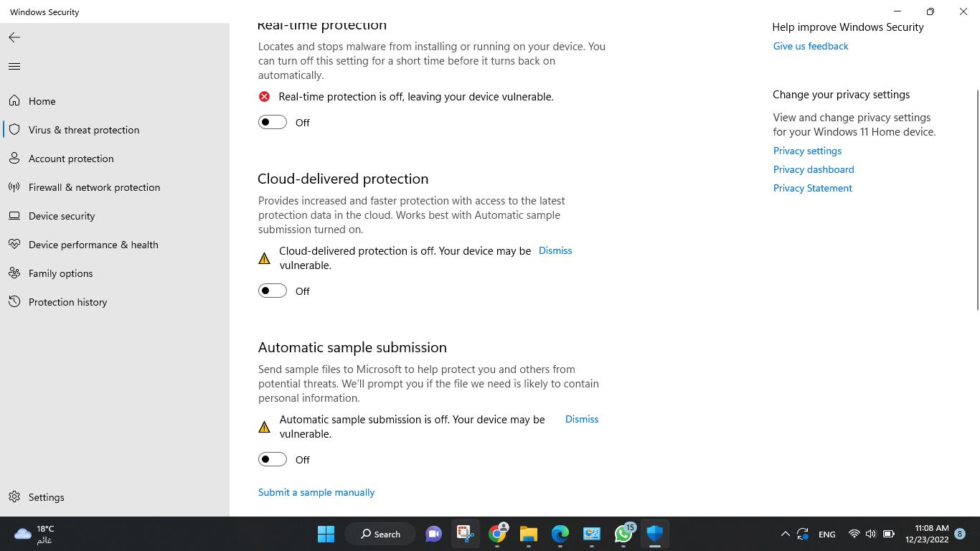Enable Cloud-delivered protection switch

273,291
